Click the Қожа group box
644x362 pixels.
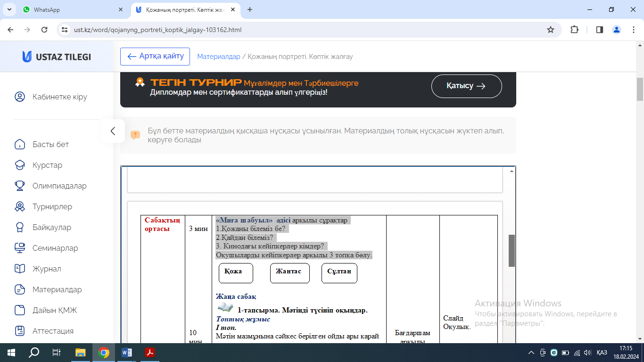click(236, 273)
